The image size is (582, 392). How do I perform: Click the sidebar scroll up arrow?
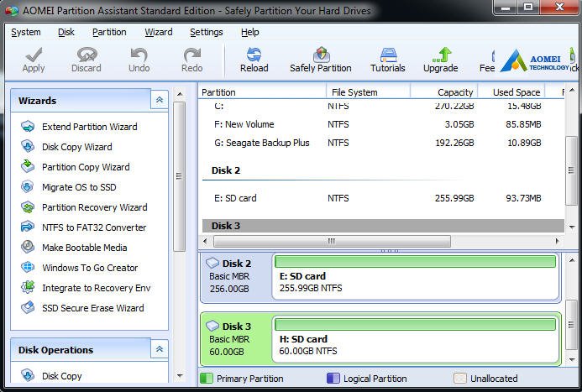pos(180,94)
